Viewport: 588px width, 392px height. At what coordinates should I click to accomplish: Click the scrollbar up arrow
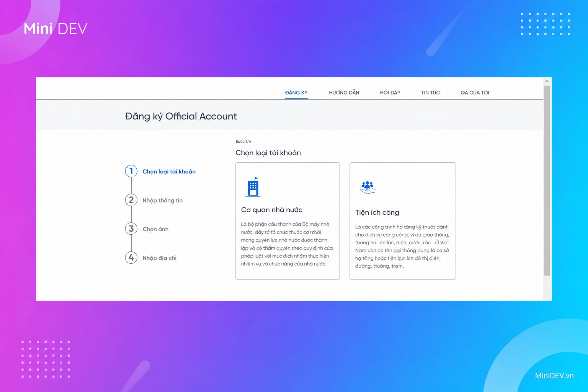click(547, 81)
